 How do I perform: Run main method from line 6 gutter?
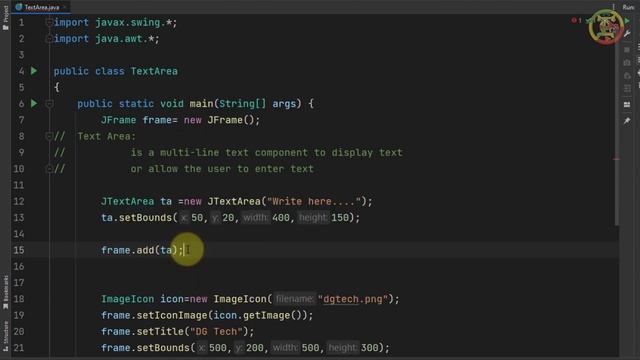point(34,104)
